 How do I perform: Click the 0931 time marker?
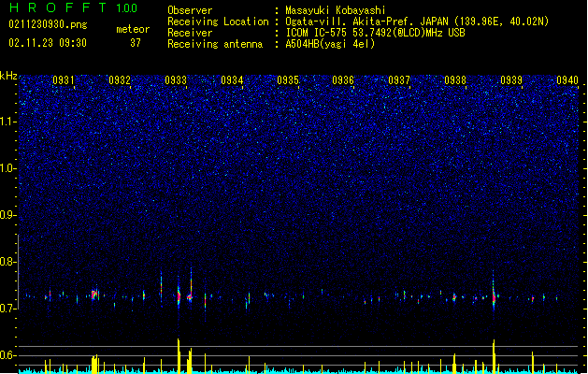pos(64,80)
